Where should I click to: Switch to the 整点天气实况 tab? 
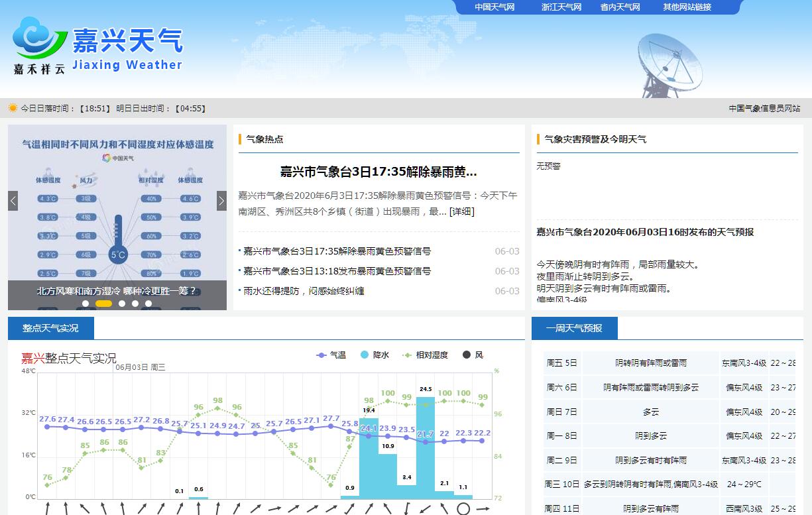(x=50, y=328)
